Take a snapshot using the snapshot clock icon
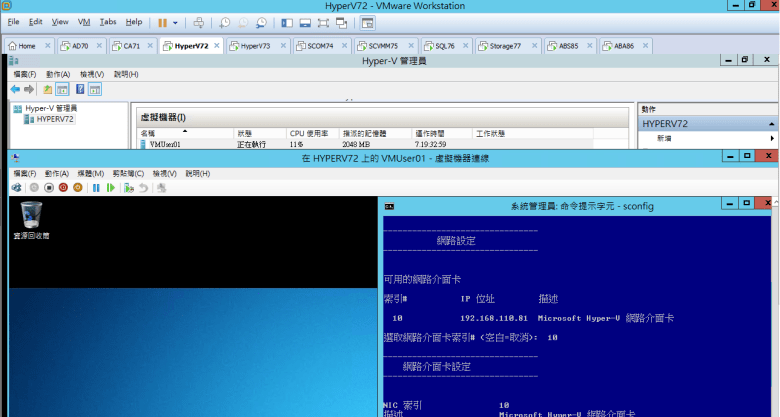 click(225, 21)
